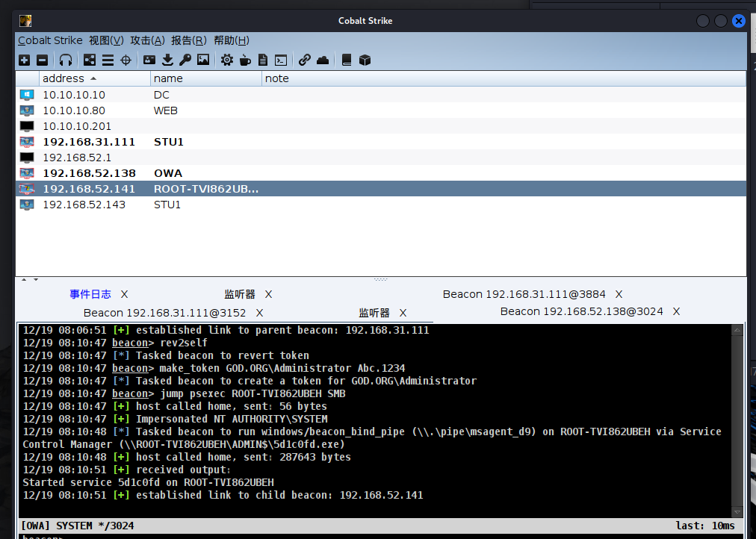Image resolution: width=756 pixels, height=539 pixels.
Task: Open About via the cube icon
Action: point(365,60)
